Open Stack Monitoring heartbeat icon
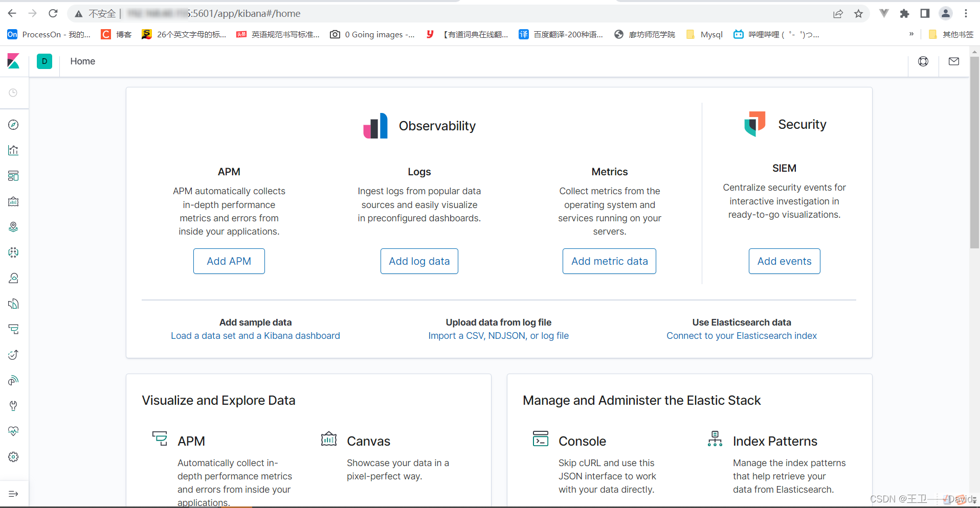 pos(14,431)
